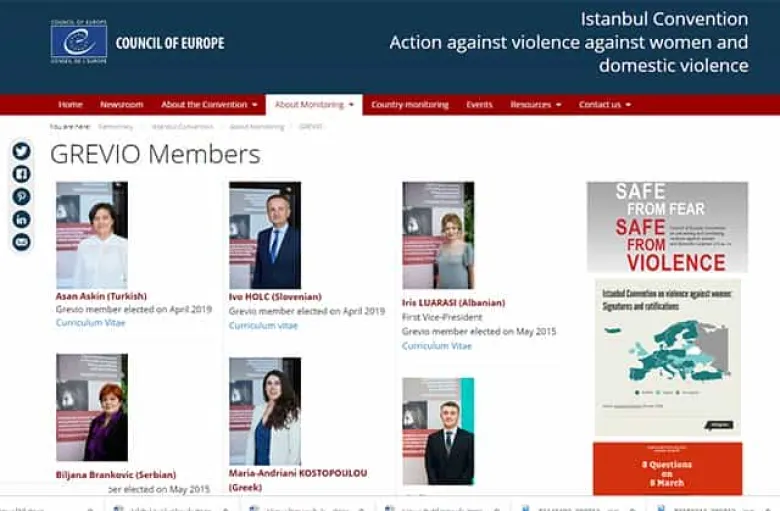The height and width of the screenshot is (511, 780).
Task: Send page by email icon
Action: tap(21, 242)
